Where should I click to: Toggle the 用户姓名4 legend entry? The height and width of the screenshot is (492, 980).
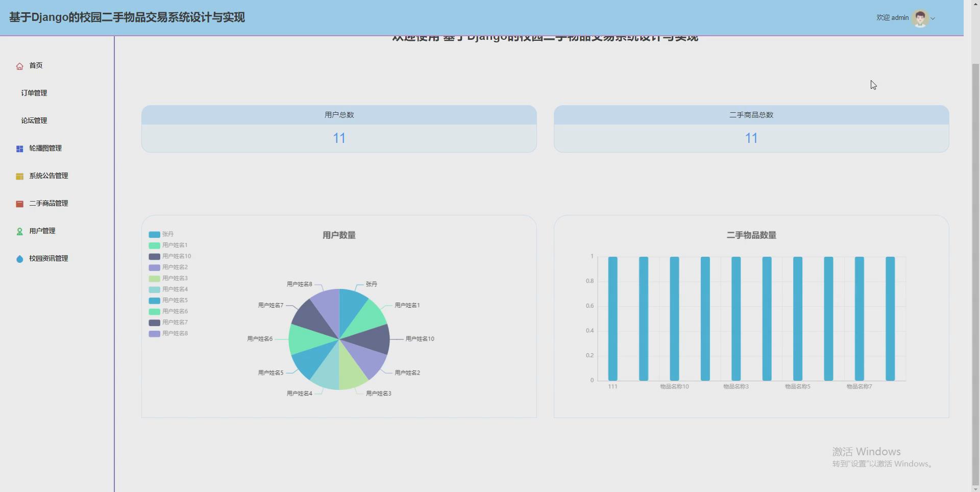[x=168, y=289]
